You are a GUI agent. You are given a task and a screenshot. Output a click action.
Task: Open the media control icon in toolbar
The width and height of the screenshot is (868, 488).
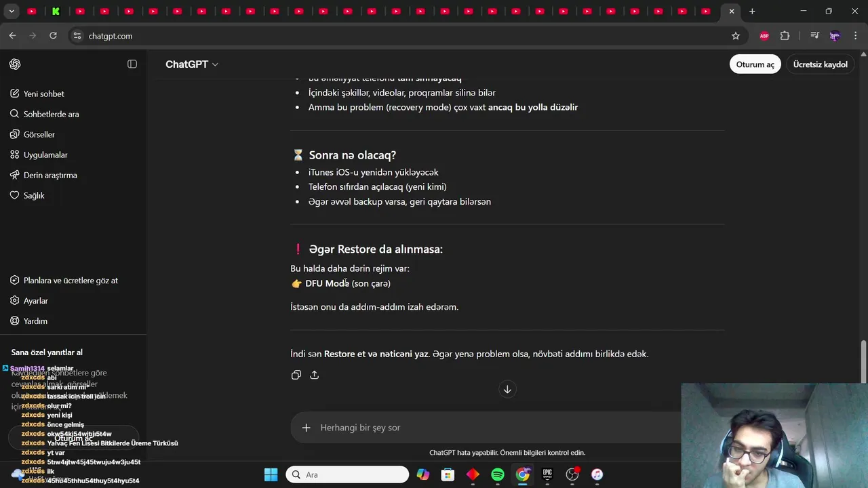click(815, 36)
